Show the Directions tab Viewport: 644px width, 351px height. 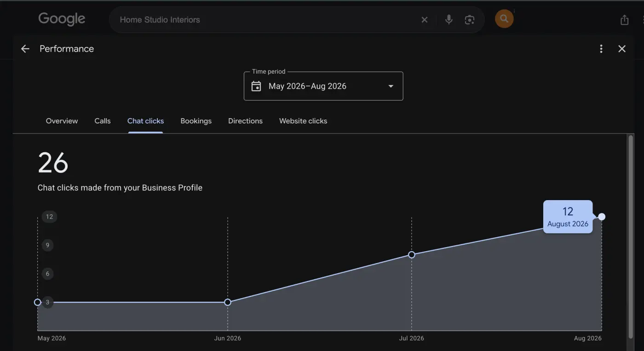[245, 121]
